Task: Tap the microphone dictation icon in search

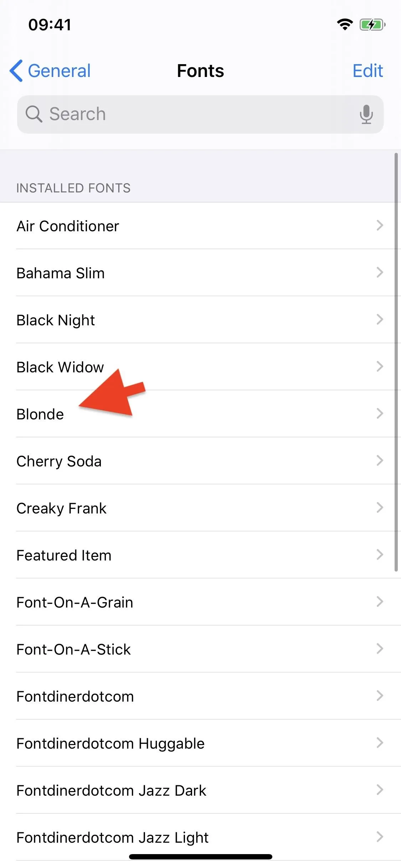Action: coord(366,114)
